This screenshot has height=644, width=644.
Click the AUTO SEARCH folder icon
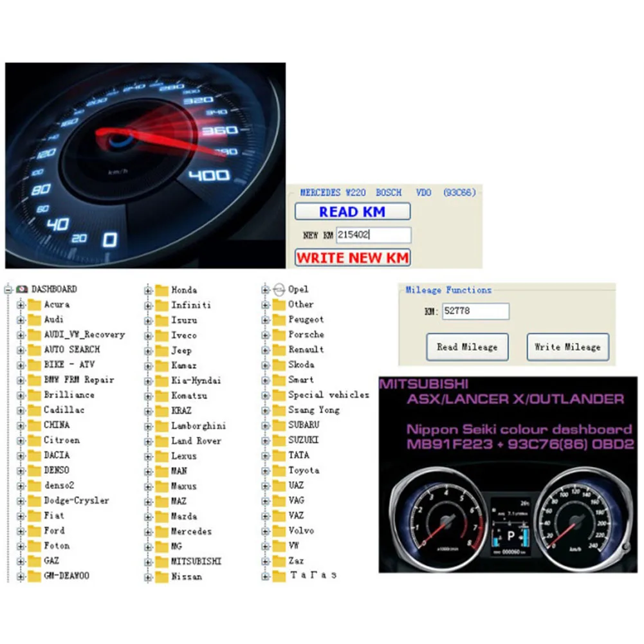(x=34, y=350)
